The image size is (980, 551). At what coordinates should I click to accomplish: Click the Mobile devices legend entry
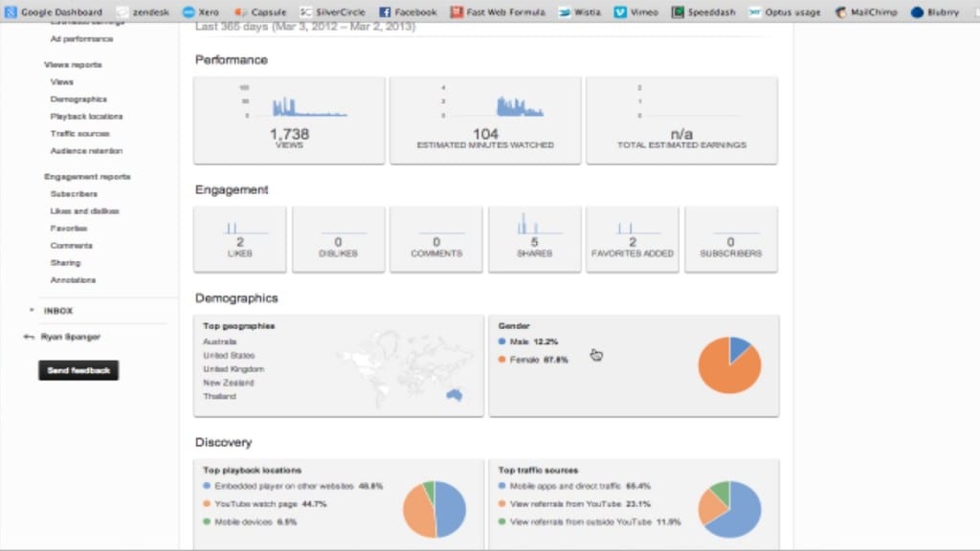(250, 521)
